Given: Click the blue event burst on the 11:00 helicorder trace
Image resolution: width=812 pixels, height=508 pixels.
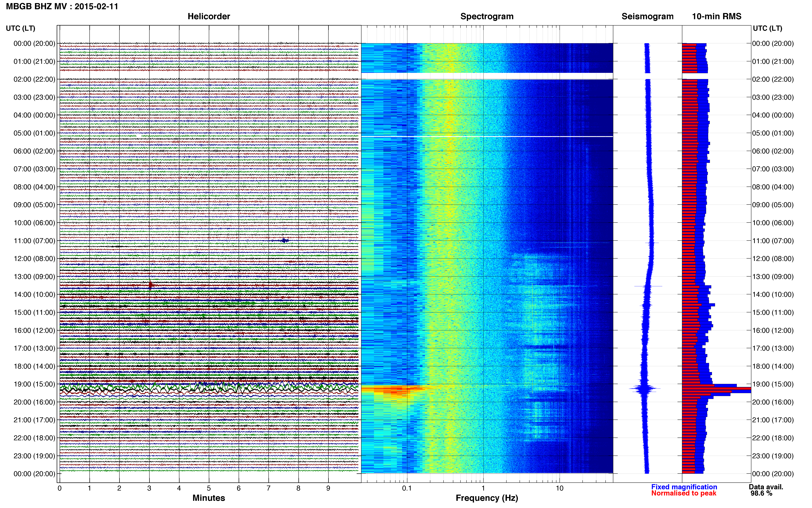Looking at the screenshot, I should pos(285,240).
